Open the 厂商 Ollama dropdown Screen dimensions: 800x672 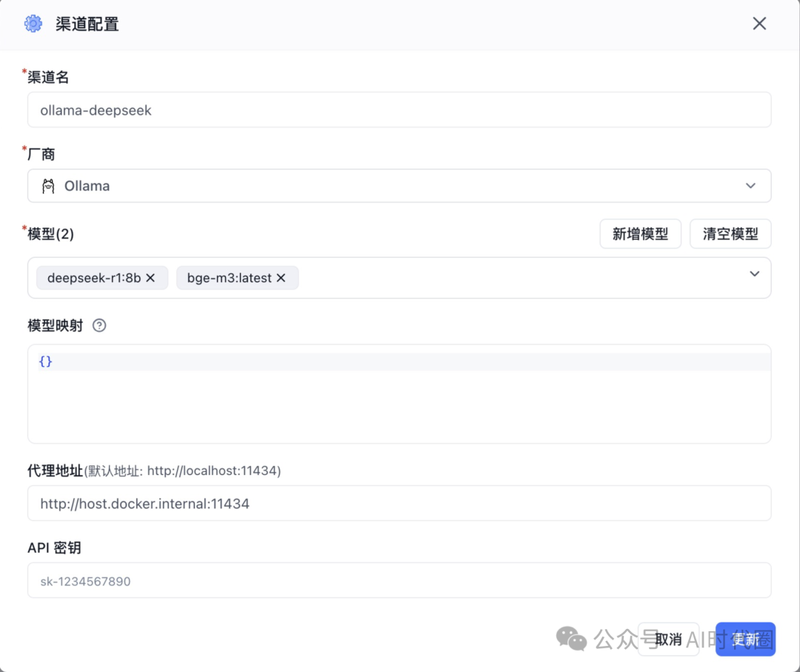[x=399, y=186]
